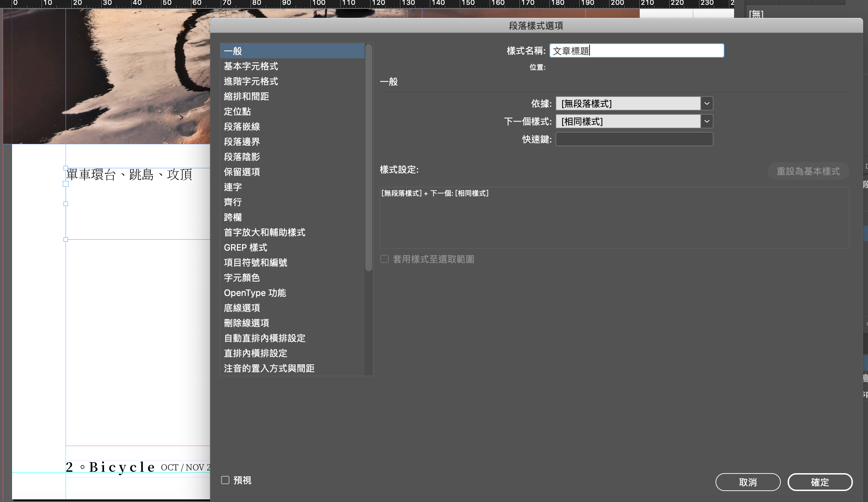Viewport: 868px width, 502px height.
Task: Select 縮排和間距 in the category list
Action: point(246,96)
